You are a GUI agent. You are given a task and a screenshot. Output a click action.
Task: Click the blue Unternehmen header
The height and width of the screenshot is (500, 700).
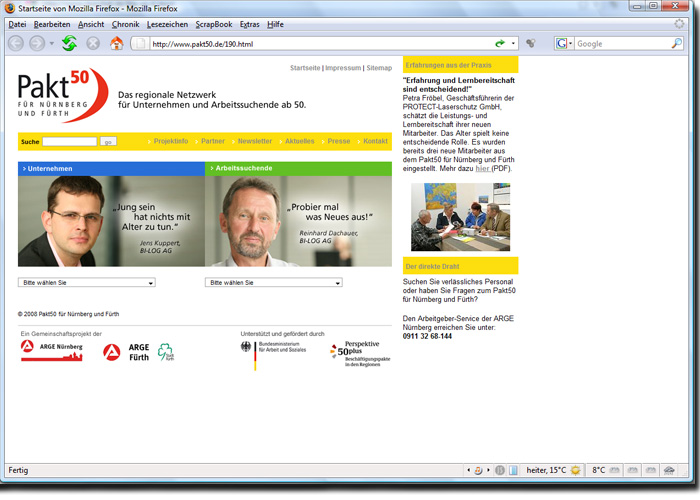click(x=111, y=168)
